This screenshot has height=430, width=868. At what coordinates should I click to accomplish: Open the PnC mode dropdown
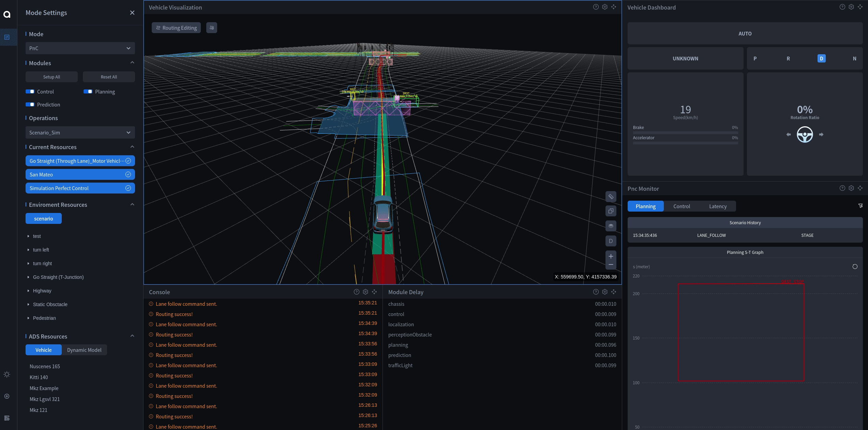80,48
